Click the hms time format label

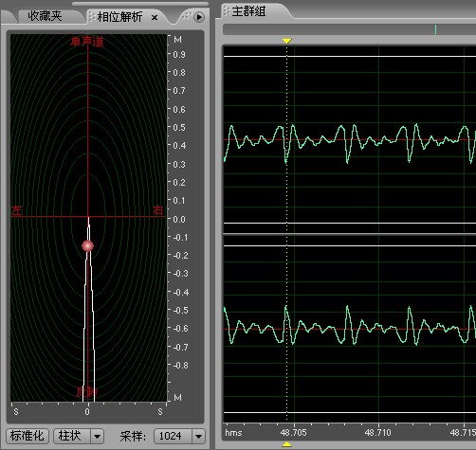click(233, 433)
